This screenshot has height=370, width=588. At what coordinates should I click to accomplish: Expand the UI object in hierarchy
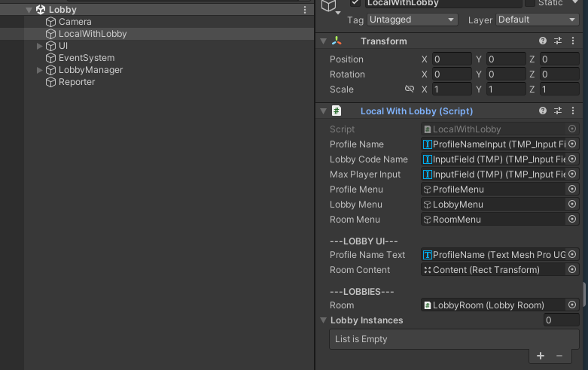point(40,46)
